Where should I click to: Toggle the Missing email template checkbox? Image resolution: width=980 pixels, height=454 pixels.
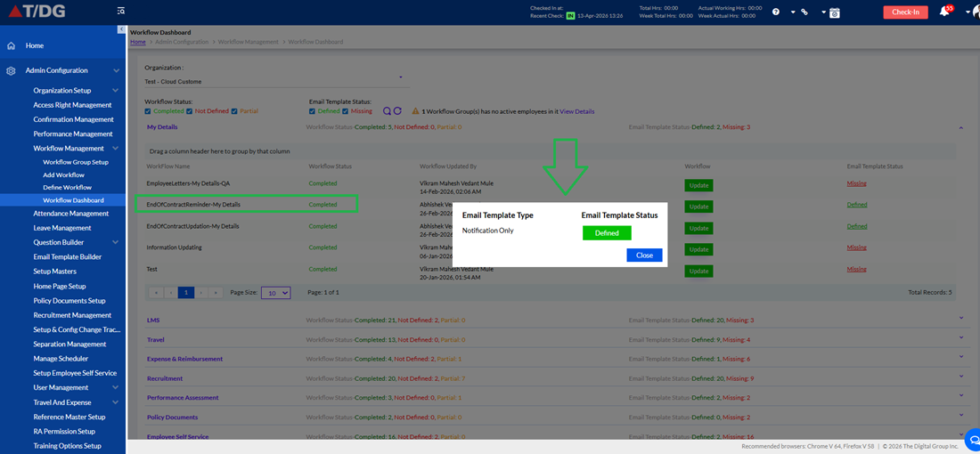(x=346, y=111)
